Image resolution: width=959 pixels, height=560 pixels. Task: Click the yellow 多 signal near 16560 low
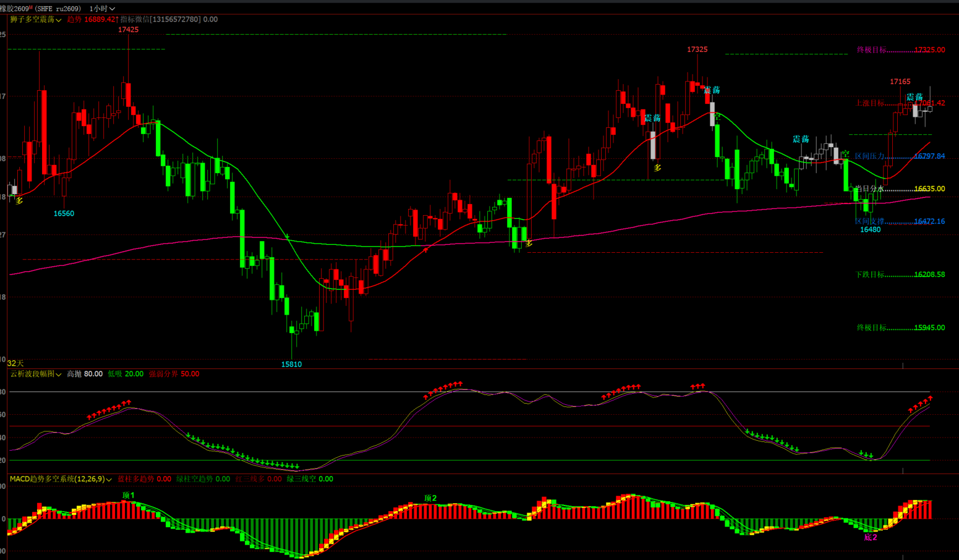point(20,201)
